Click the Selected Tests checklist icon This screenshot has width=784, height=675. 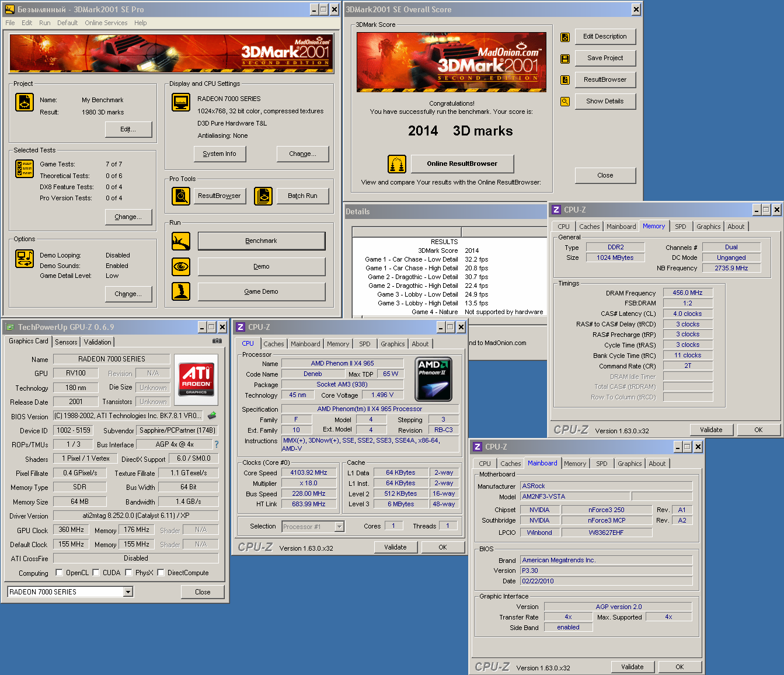pos(25,169)
